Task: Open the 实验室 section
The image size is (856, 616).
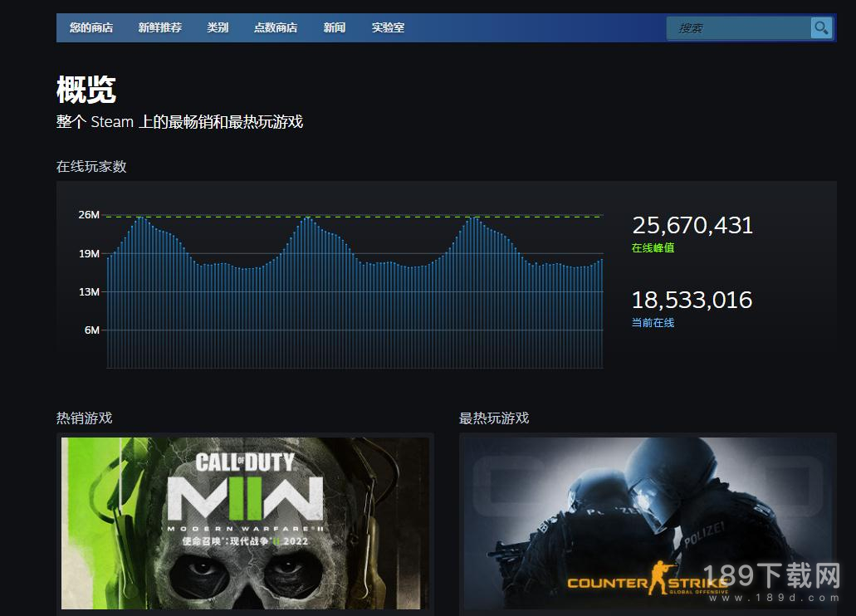Action: tap(389, 28)
